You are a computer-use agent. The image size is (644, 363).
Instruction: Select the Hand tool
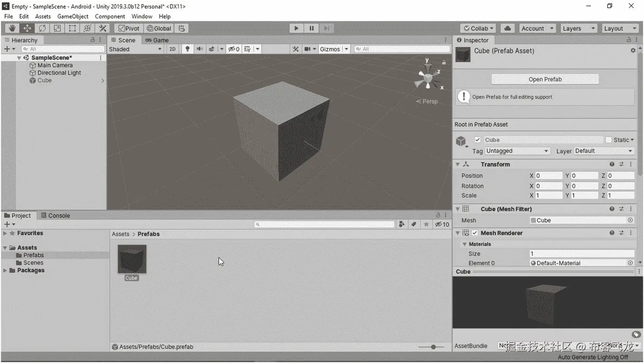12,28
